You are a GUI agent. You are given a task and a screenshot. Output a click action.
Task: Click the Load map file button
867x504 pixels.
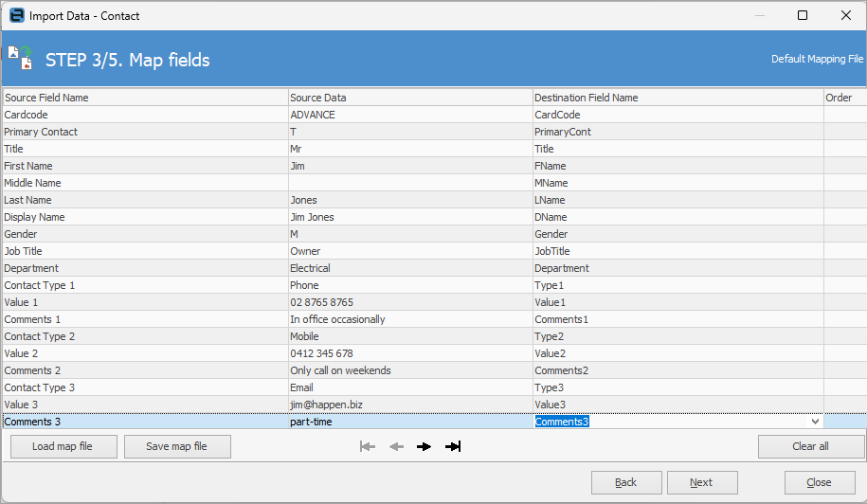click(63, 446)
